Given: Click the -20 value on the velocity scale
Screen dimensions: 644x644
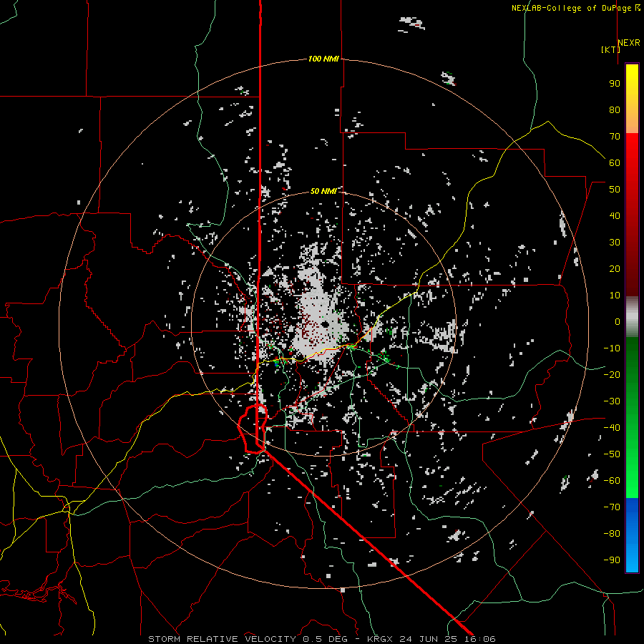Looking at the screenshot, I should (x=612, y=375).
